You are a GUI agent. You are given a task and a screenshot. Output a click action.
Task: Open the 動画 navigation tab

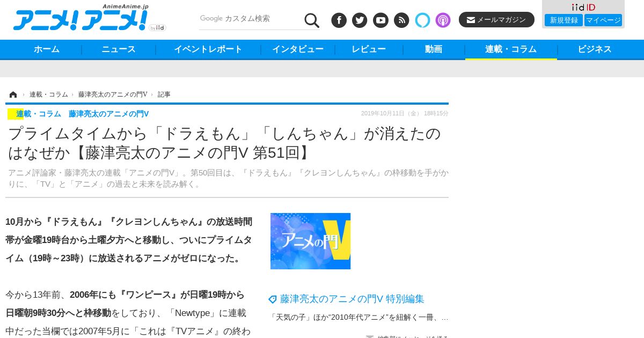(434, 49)
